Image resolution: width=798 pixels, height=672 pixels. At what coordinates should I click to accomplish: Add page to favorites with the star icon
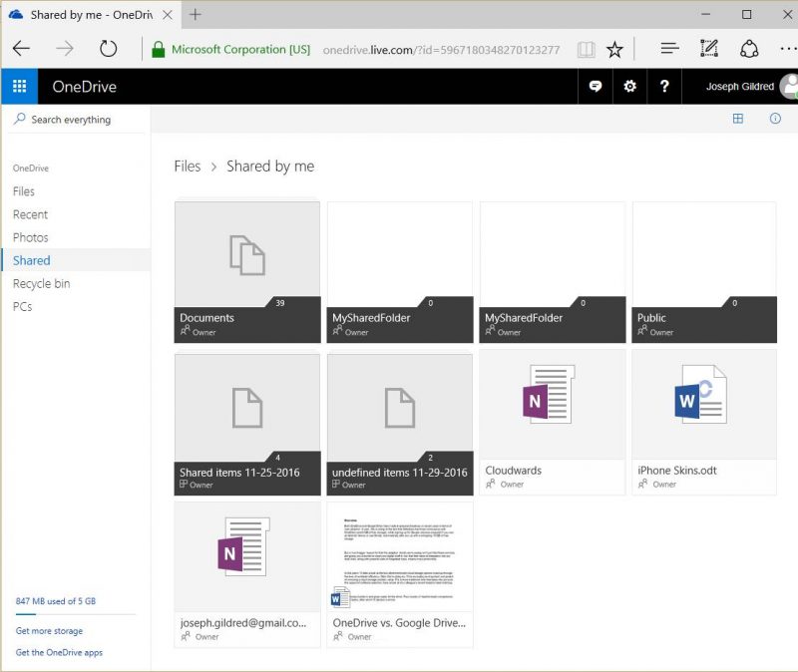pos(614,48)
